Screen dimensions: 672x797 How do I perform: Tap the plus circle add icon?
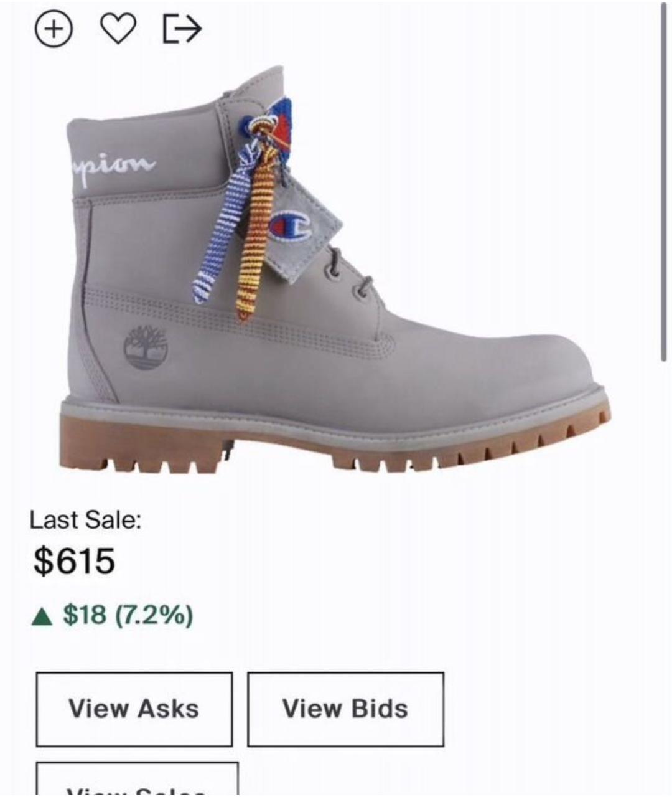coord(53,29)
